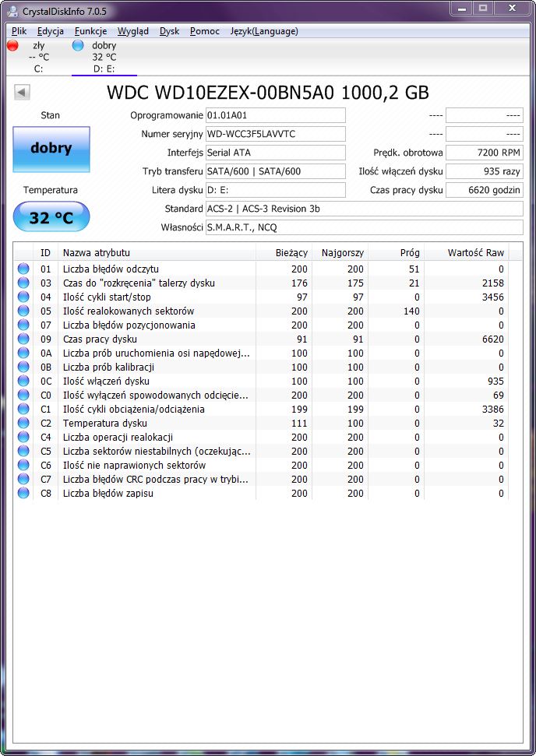Open the Dysk menu

tap(169, 31)
